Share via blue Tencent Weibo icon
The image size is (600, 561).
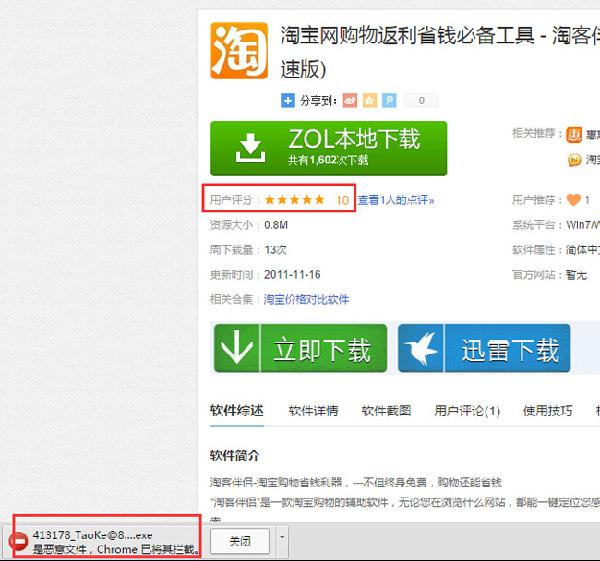pos(390,101)
